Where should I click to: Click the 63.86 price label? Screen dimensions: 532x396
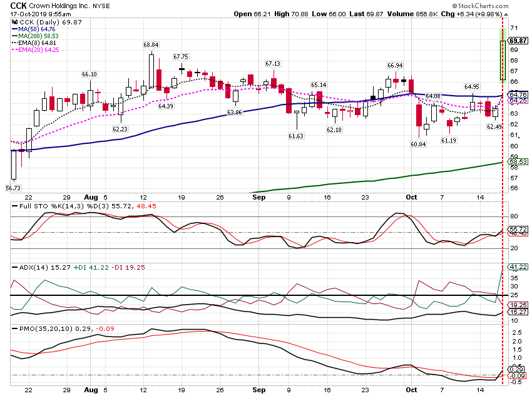(235, 112)
